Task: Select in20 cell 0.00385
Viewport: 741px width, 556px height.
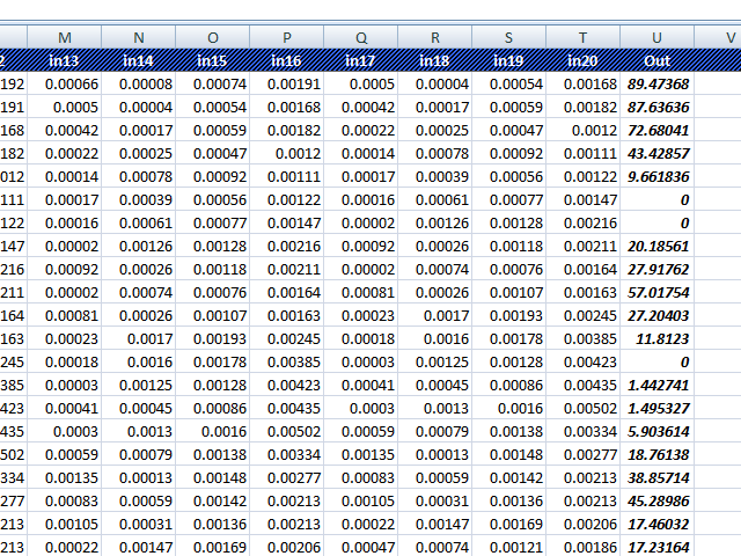Action: click(583, 338)
